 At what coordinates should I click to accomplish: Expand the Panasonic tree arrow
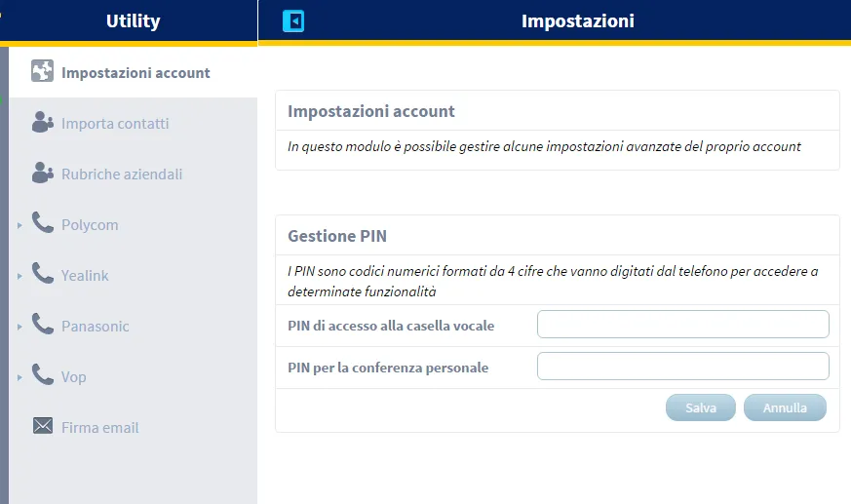pyautogui.click(x=19, y=328)
